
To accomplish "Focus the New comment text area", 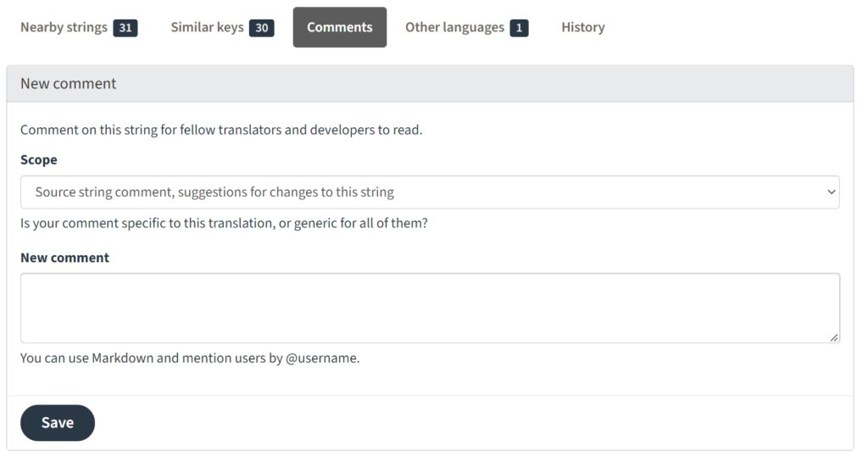I will [x=430, y=308].
